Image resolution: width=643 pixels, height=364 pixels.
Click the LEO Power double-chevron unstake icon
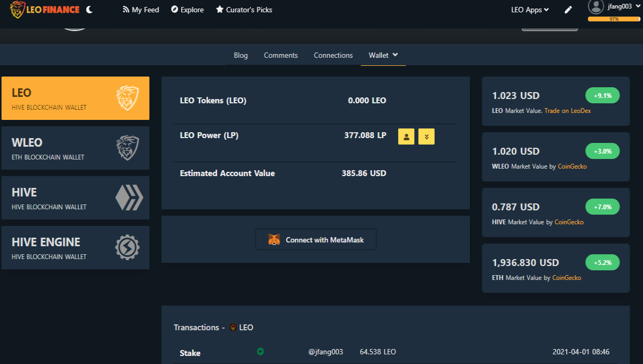coord(427,136)
